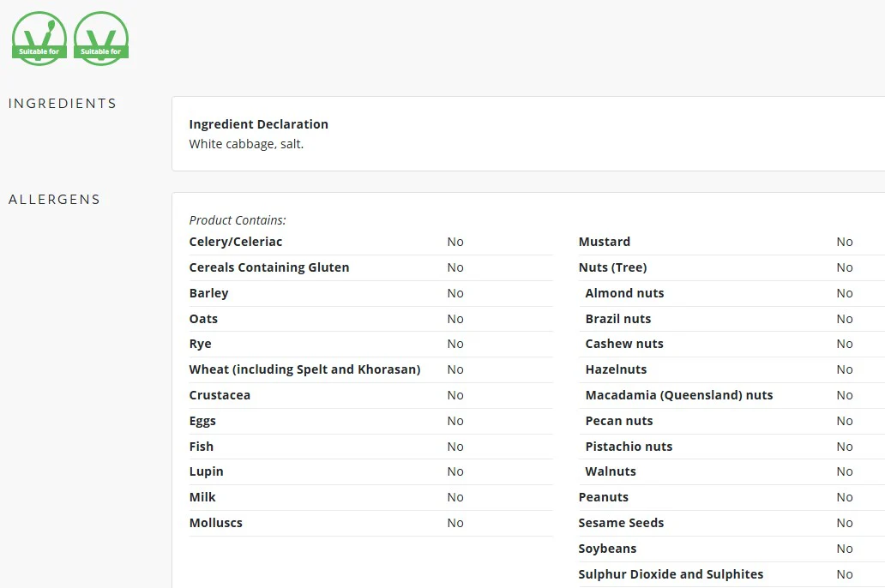The width and height of the screenshot is (885, 588).
Task: Click the Ingredient Declaration title
Action: pyautogui.click(x=258, y=124)
